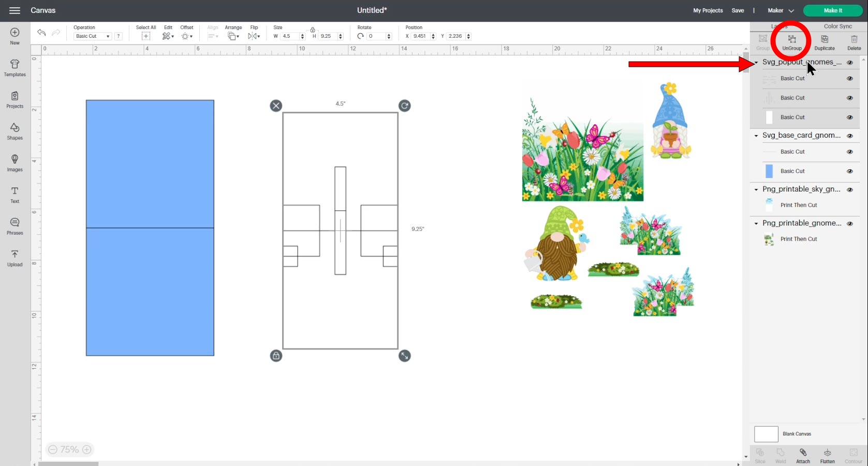Click the Flatten icon in the bottom toolbar
The image size is (868, 466).
pos(827,454)
